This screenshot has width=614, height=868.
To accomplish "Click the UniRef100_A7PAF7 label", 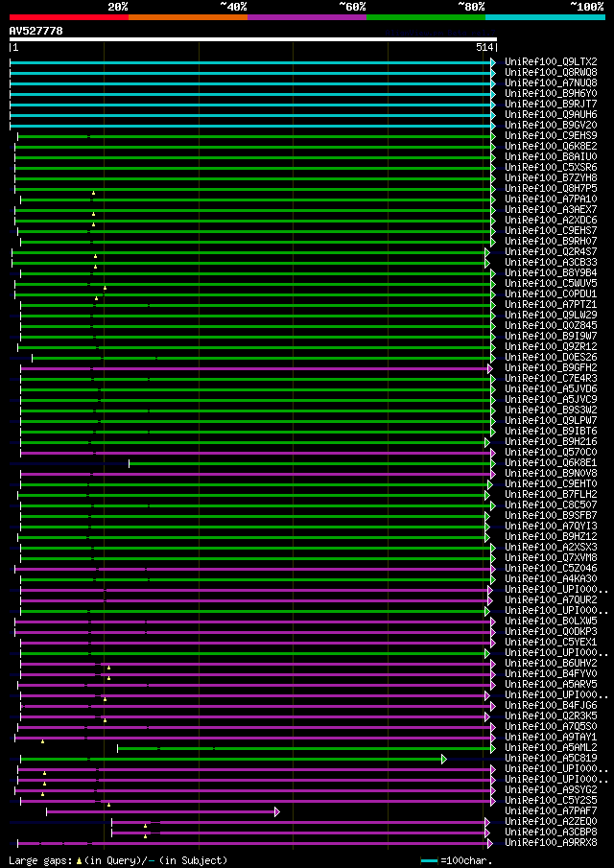I will [551, 811].
